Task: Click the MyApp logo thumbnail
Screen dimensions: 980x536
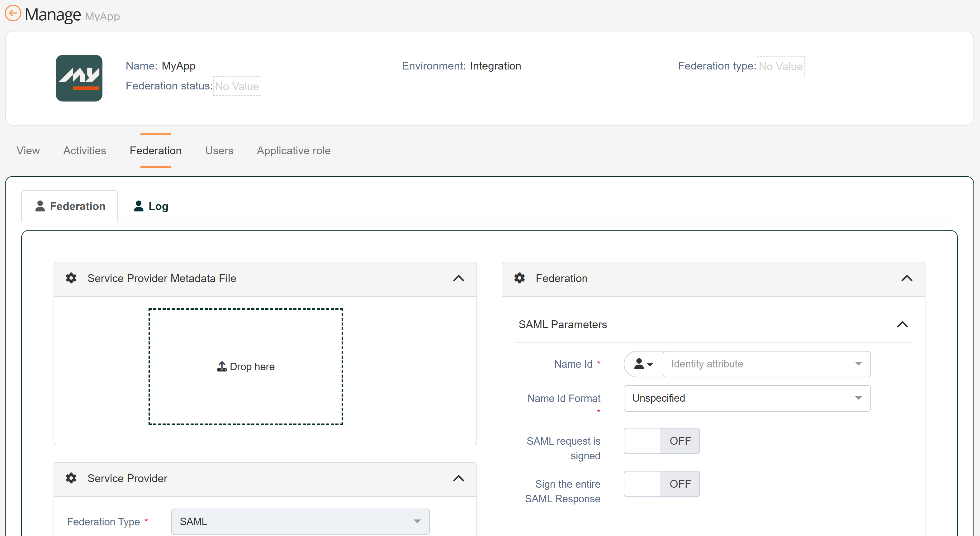Action: 79,78
